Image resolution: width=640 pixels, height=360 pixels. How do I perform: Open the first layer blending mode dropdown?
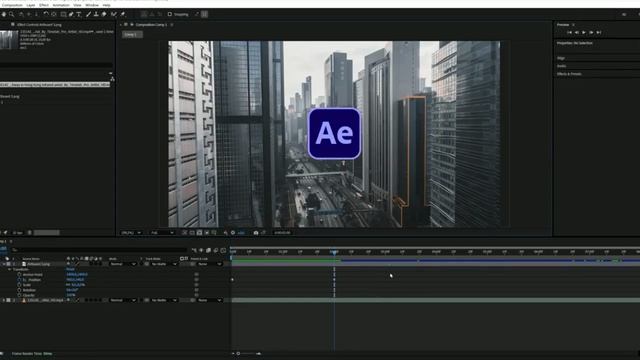[x=123, y=264]
